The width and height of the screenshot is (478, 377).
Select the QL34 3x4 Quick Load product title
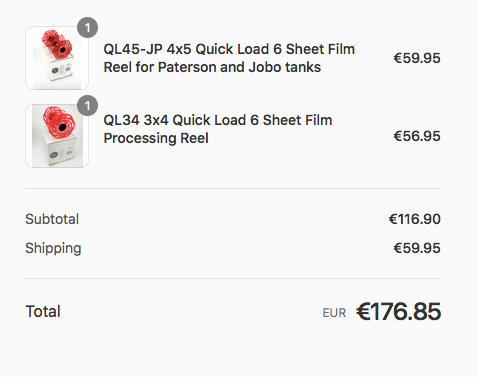[218, 129]
